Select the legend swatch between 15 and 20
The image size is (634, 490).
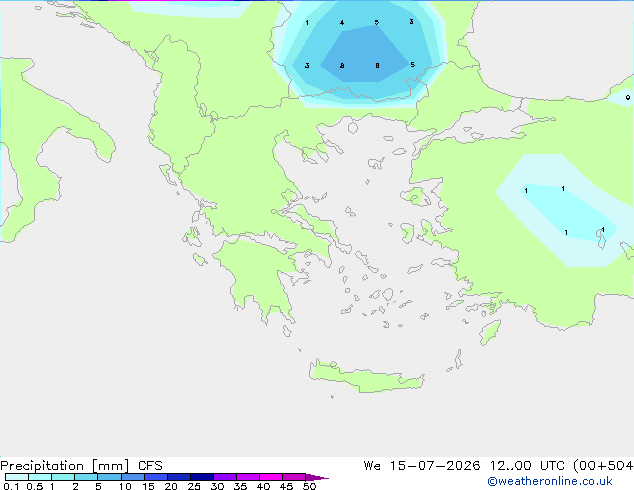point(156,477)
